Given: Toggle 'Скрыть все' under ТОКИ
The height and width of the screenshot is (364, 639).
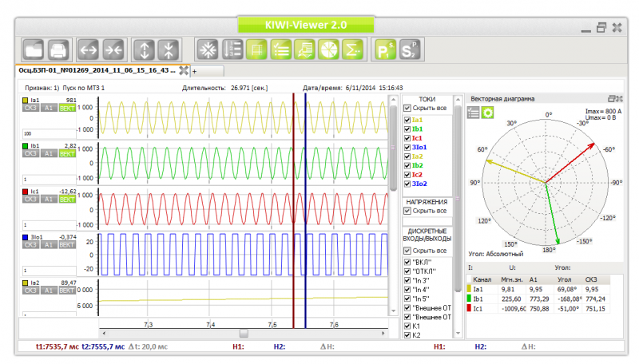Looking at the screenshot, I should 407,108.
